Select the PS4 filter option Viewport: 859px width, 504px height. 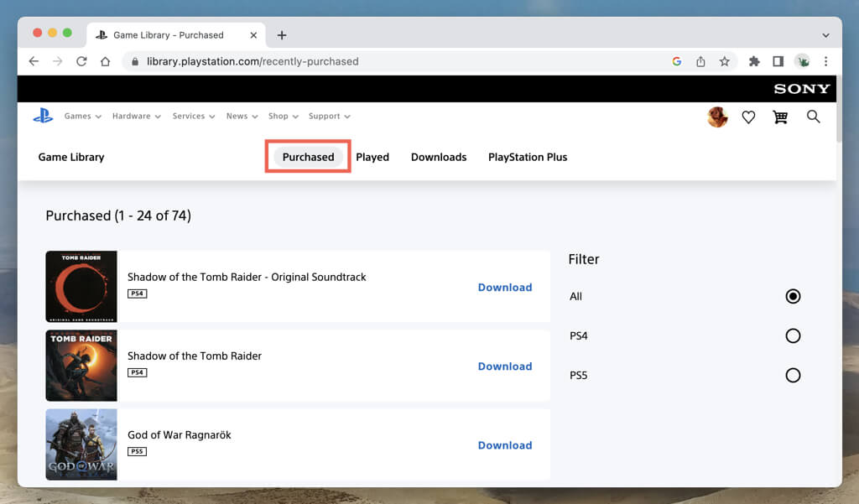[792, 335]
